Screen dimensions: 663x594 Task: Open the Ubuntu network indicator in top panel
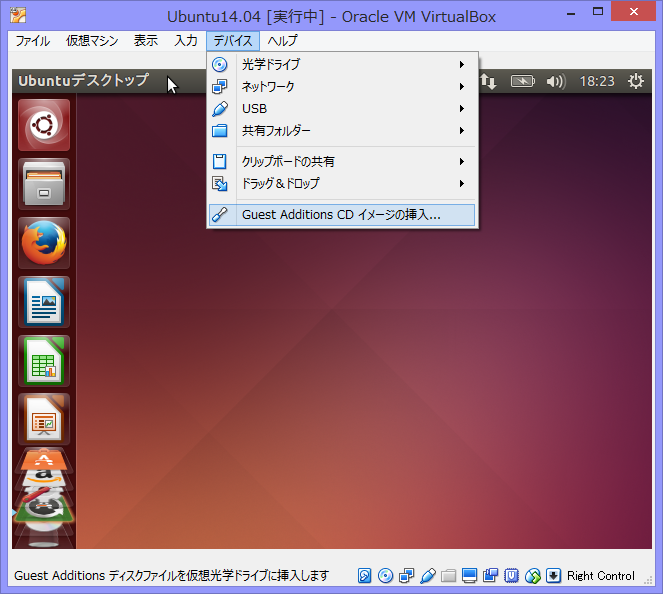pos(488,81)
